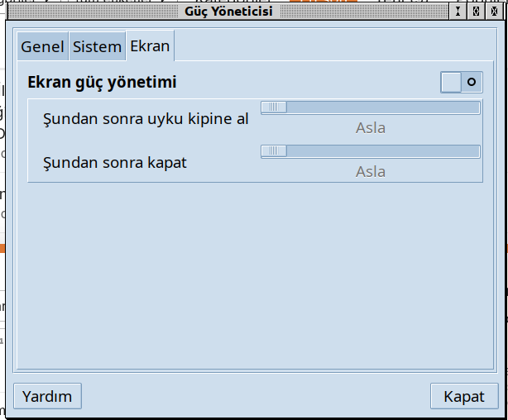Click the Şundan sonra kapat slider handle
Image resolution: width=508 pixels, height=420 pixels.
click(274, 151)
